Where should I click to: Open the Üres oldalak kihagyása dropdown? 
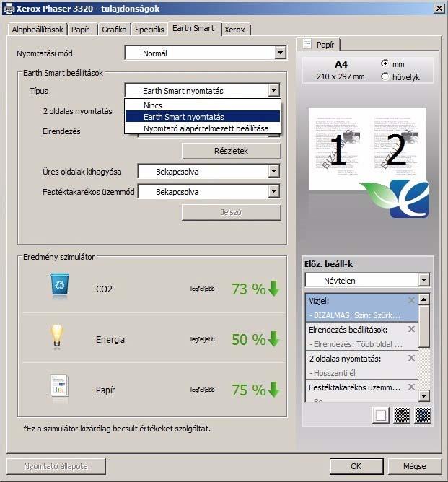pos(273,171)
